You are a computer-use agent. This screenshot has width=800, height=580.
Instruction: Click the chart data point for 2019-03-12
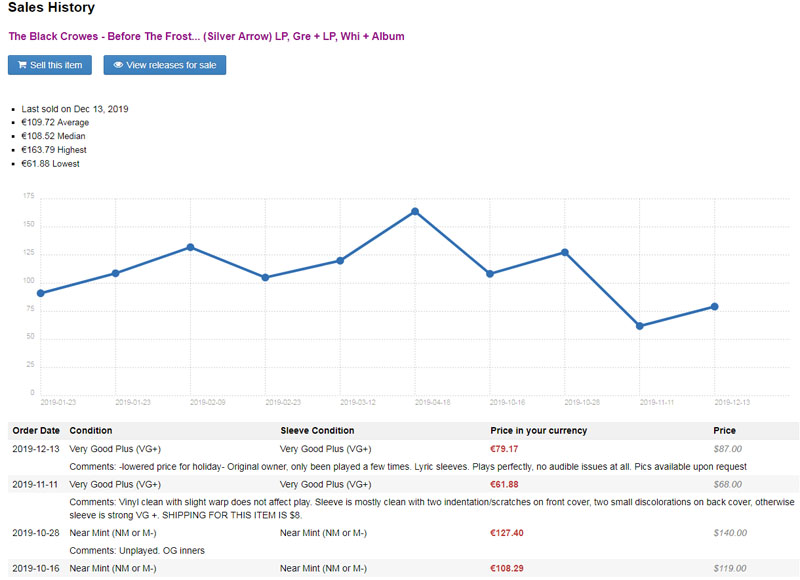click(340, 261)
